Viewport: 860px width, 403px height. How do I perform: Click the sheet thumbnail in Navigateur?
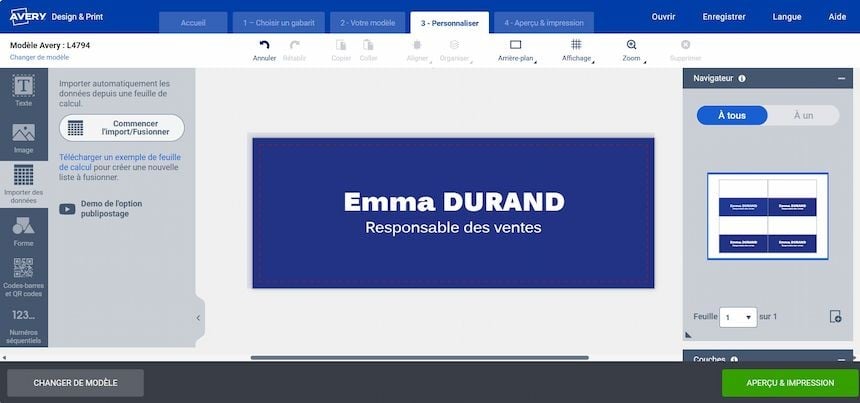tap(768, 216)
